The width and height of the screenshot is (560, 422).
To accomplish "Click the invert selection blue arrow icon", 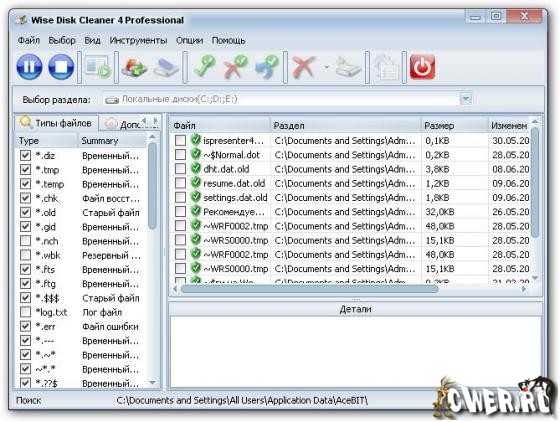I will (267, 67).
